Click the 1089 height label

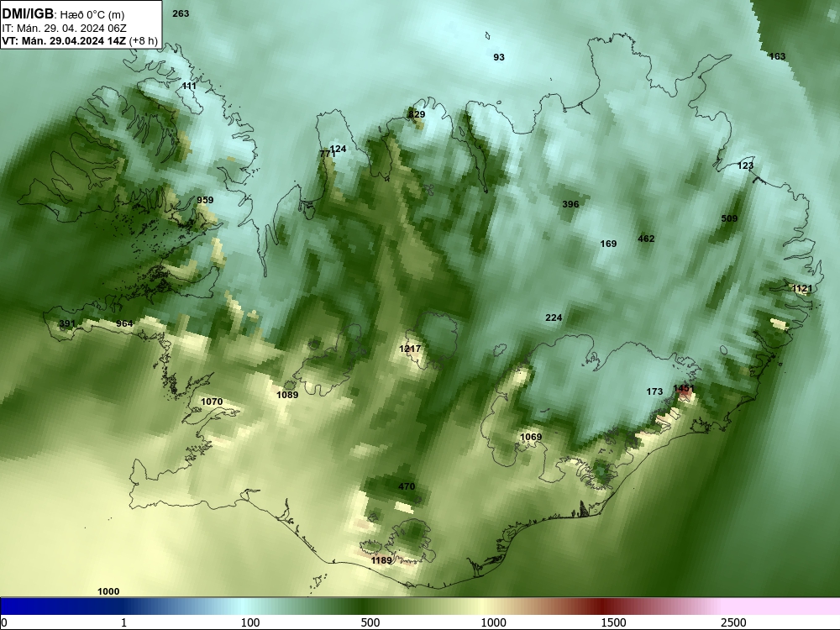tap(287, 396)
